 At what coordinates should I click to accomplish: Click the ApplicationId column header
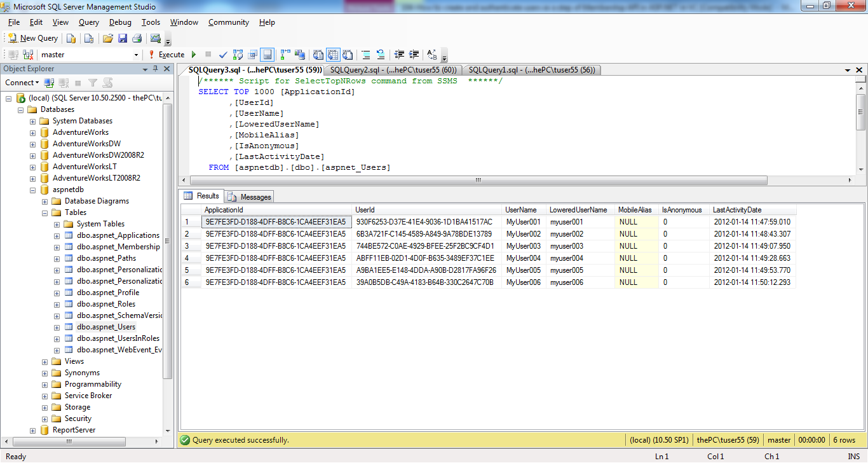[277, 210]
